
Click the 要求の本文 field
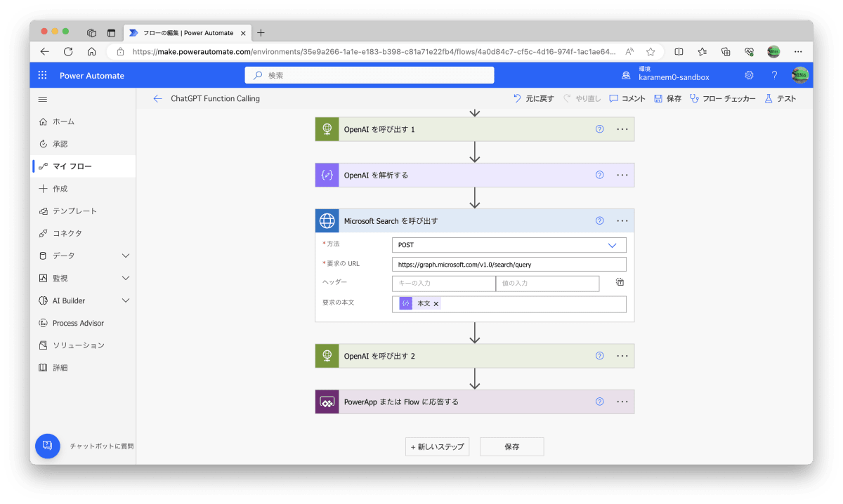(x=509, y=304)
